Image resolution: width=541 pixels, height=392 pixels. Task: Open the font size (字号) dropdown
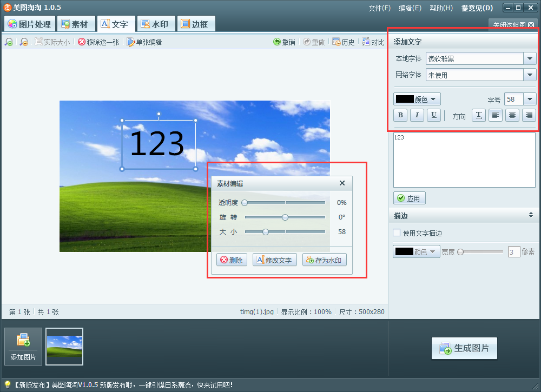(529, 99)
